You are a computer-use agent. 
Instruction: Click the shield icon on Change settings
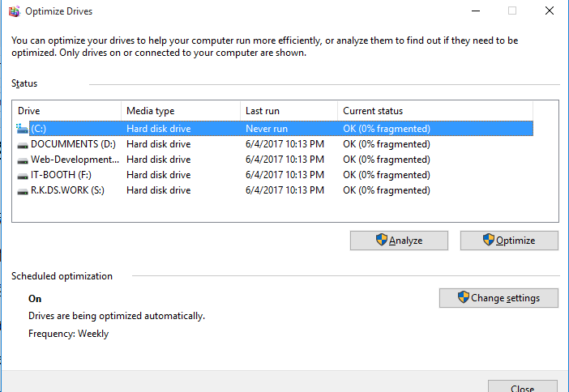[463, 297]
